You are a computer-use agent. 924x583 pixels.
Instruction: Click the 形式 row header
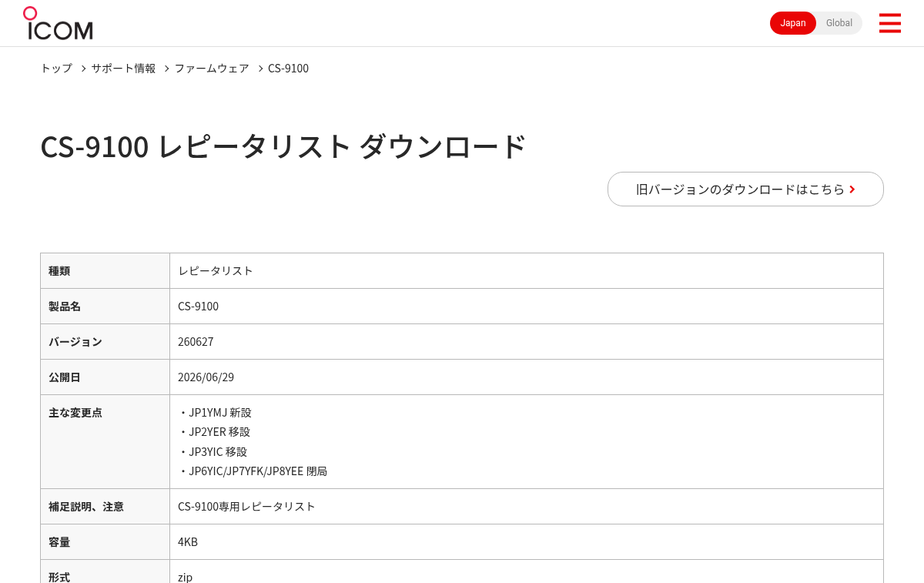[105, 571]
